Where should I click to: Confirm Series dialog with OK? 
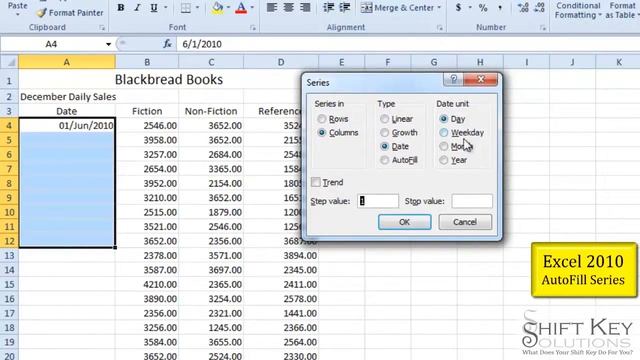tap(404, 222)
